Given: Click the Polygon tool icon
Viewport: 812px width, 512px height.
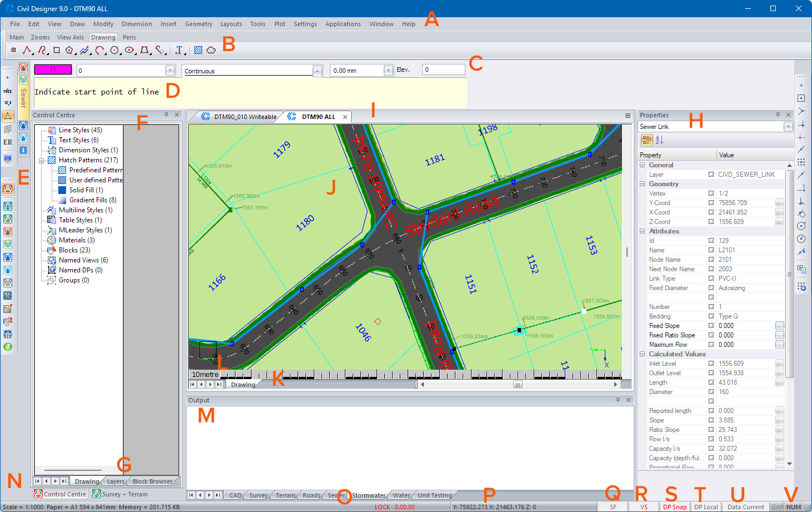Looking at the screenshot, I should tap(69, 50).
